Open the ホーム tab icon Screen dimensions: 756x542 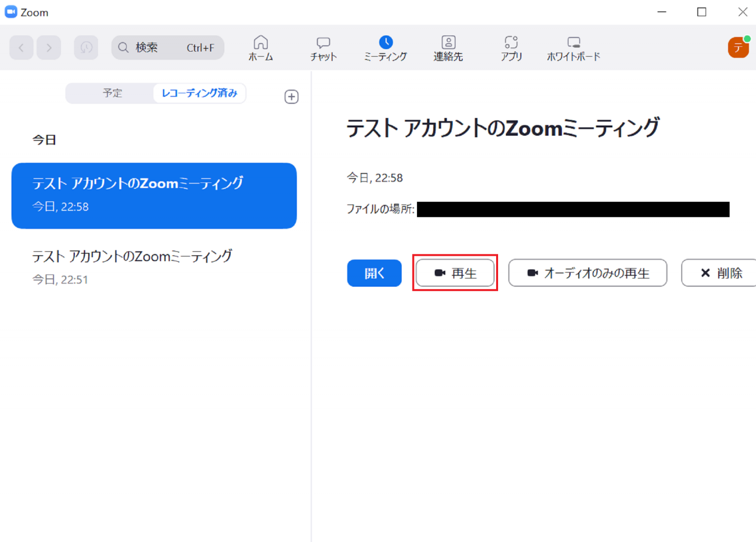coord(260,47)
